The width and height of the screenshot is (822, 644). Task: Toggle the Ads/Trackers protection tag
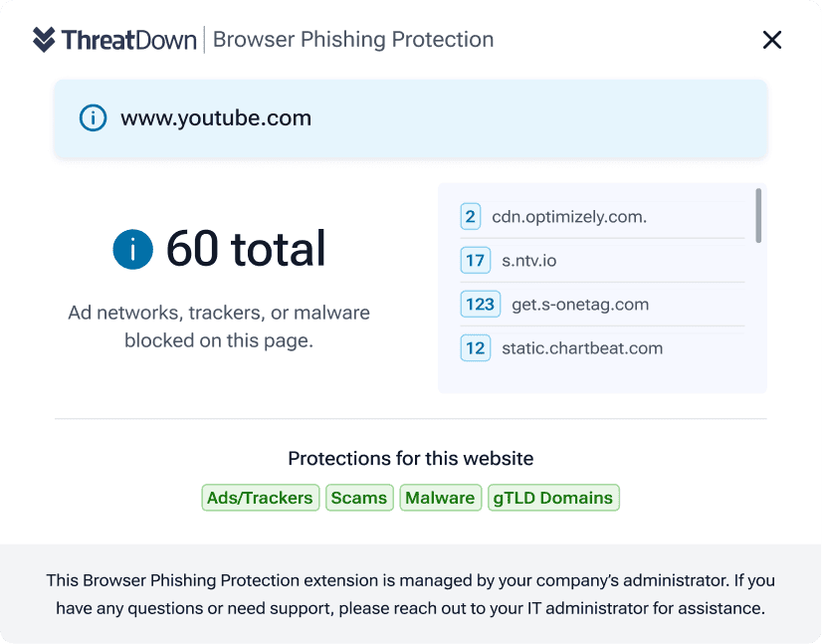point(261,498)
